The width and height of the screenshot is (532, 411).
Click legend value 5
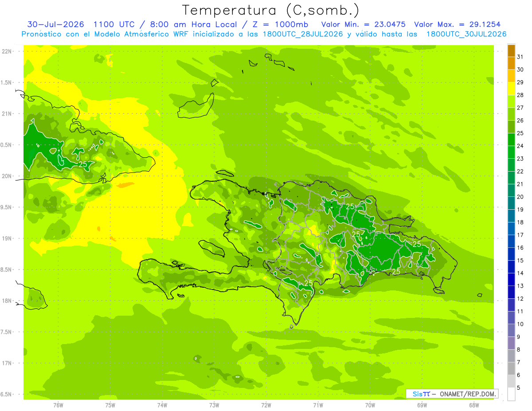[x=519, y=388]
